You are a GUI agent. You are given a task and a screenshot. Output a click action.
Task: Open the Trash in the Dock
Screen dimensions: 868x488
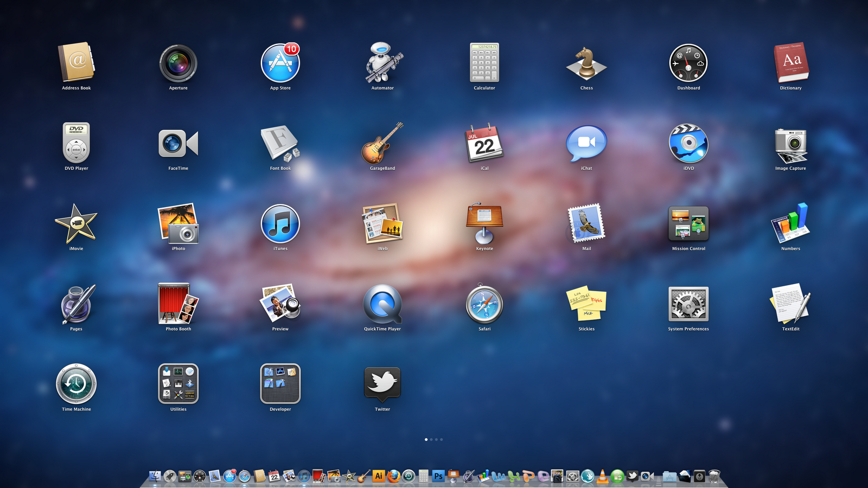point(714,476)
